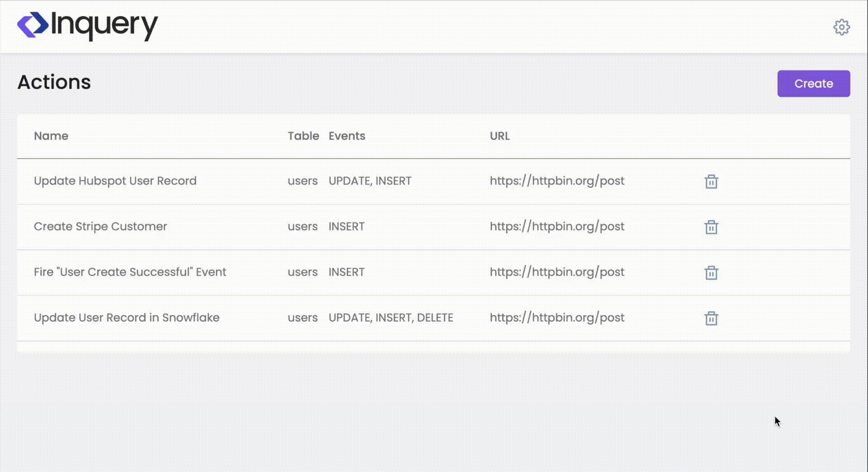
Task: Delete the Update Hubspot User Record action
Action: point(711,181)
